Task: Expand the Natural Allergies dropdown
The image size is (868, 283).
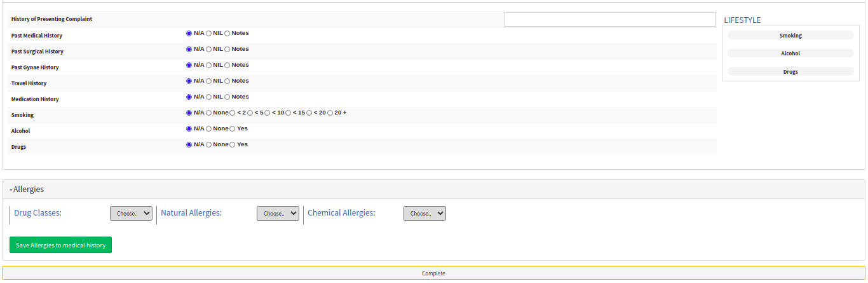Action: click(278, 214)
